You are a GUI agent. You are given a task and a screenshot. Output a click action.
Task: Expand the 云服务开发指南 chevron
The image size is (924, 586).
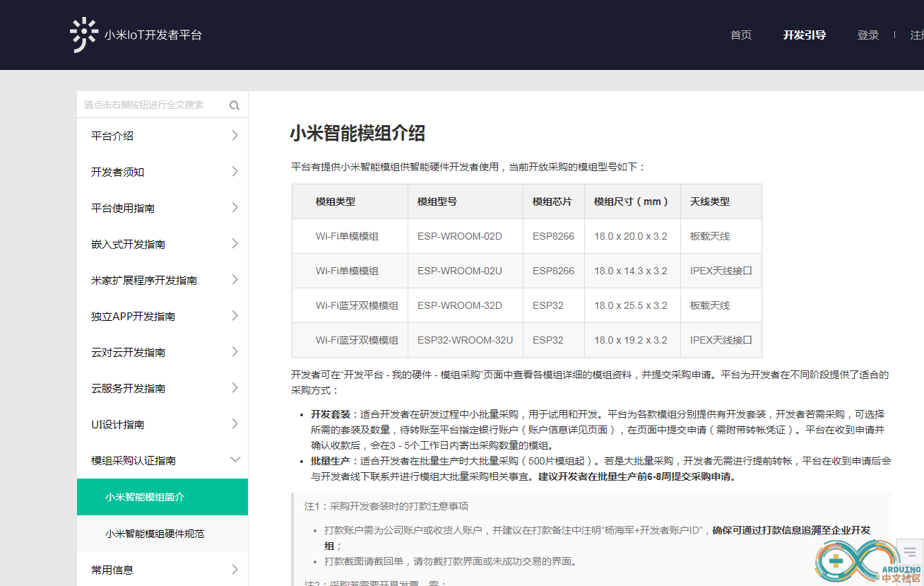coord(235,388)
